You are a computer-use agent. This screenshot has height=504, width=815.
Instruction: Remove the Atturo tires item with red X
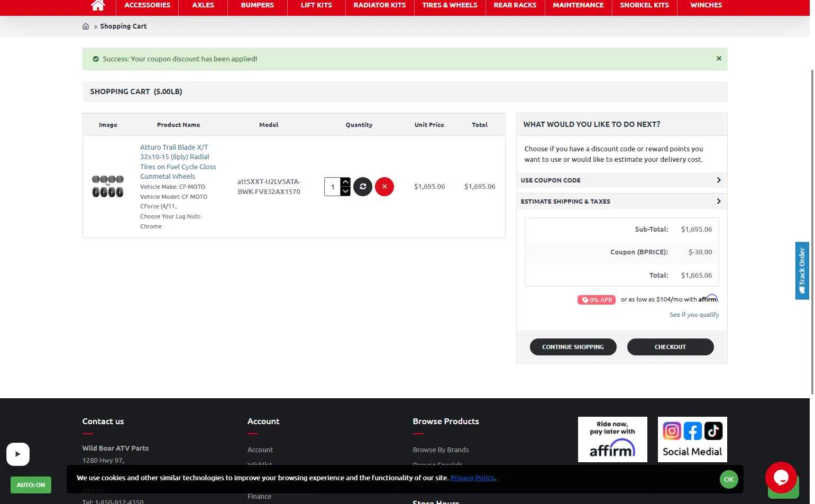pos(384,187)
